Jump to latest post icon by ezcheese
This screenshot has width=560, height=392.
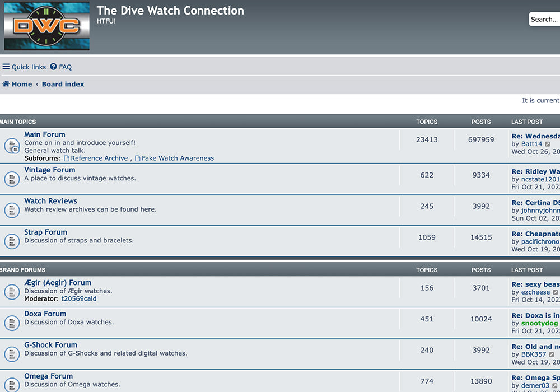[x=556, y=292]
